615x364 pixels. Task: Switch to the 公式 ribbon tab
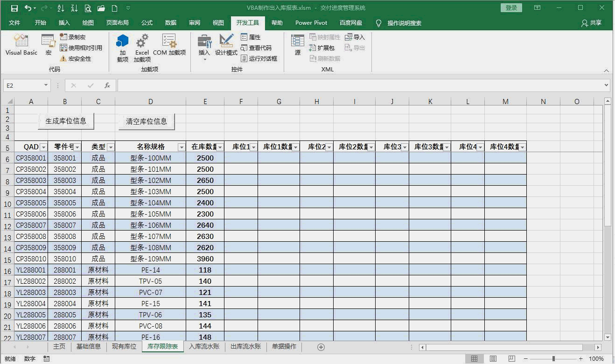(x=147, y=23)
